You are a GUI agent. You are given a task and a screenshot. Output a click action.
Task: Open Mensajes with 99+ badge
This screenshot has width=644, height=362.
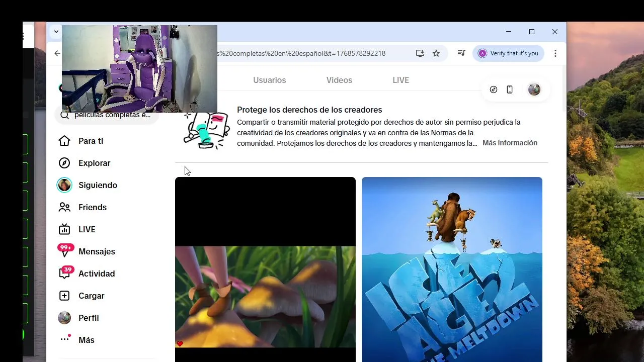click(x=97, y=251)
